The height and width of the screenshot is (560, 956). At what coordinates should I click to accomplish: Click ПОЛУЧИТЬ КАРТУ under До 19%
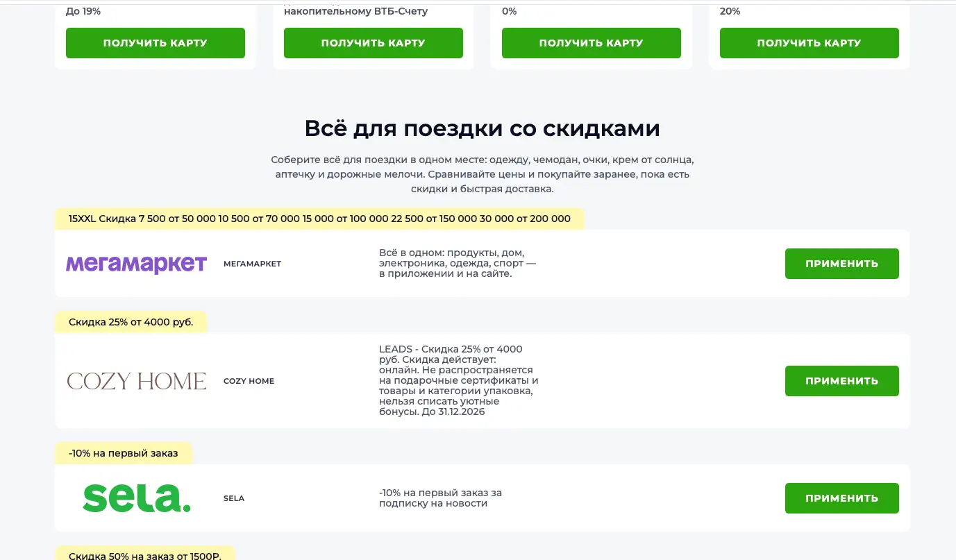click(x=156, y=43)
